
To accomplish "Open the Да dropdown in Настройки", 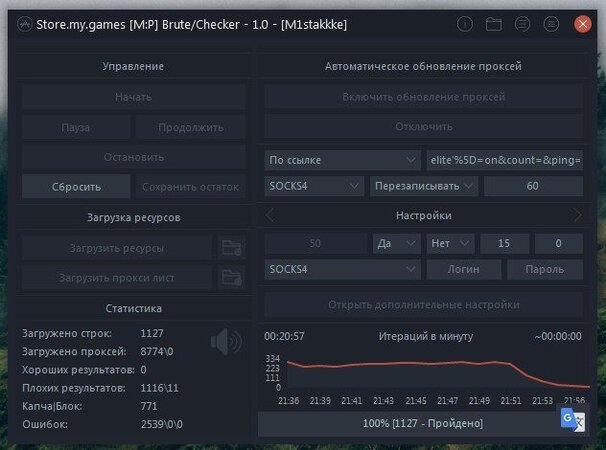I will coord(397,244).
